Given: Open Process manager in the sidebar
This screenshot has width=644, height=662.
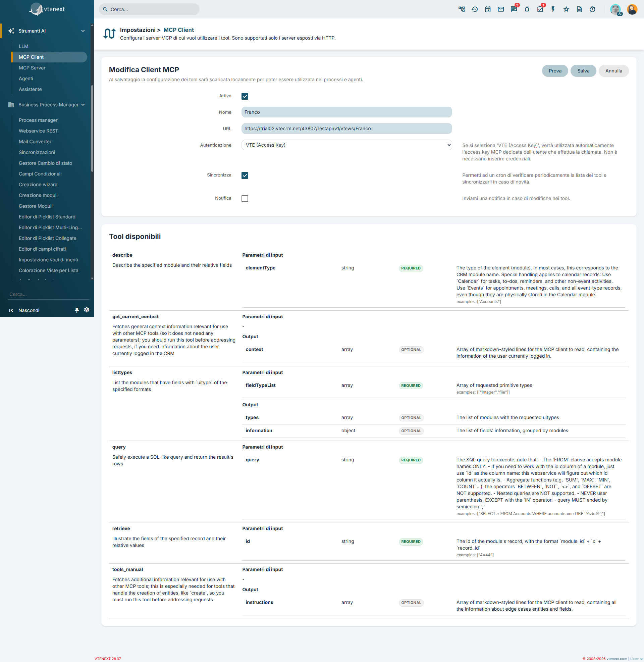Looking at the screenshot, I should click(38, 120).
